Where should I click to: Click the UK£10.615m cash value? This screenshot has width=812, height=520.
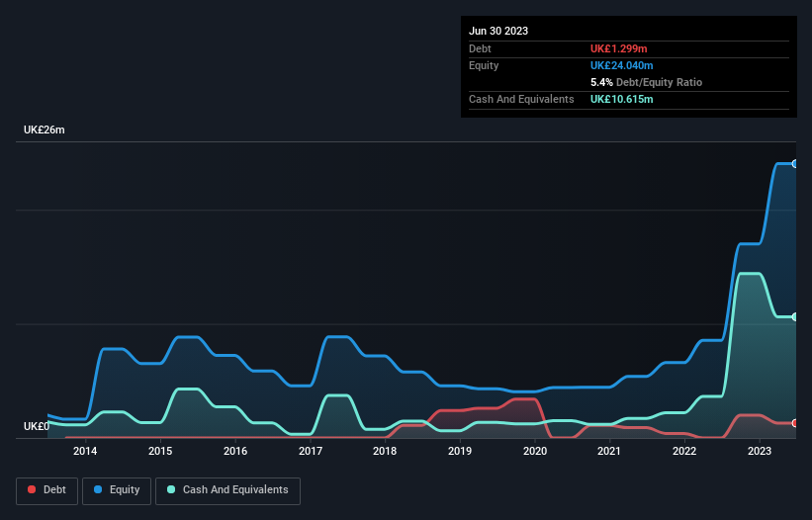pyautogui.click(x=621, y=99)
